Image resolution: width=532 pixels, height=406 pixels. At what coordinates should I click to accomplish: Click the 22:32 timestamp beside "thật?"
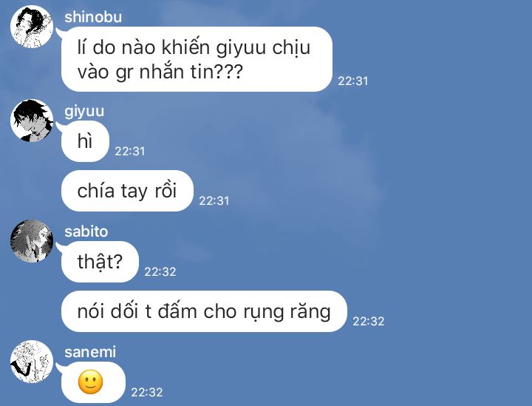(x=160, y=272)
